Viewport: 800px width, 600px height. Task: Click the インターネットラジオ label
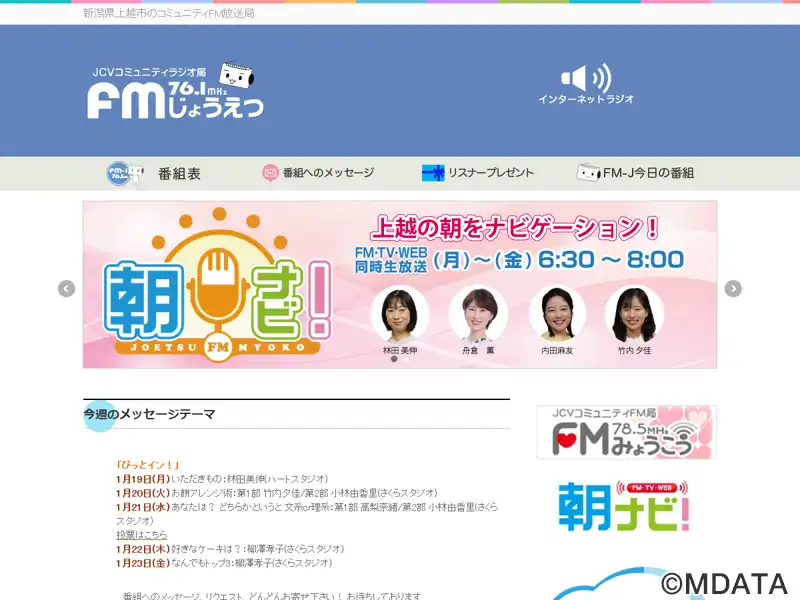(x=586, y=99)
